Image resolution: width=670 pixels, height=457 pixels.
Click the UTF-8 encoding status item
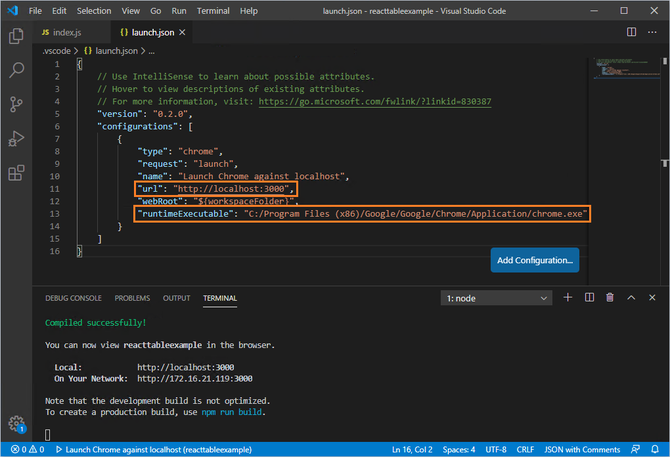click(x=496, y=449)
